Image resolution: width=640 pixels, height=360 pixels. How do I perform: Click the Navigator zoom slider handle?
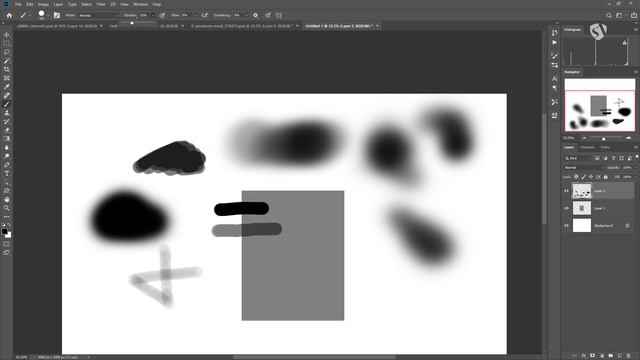click(604, 138)
